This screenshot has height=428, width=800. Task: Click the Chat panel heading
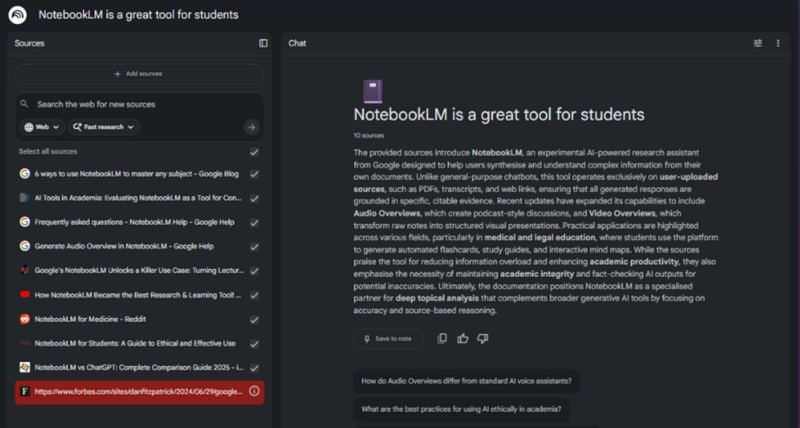(x=297, y=43)
